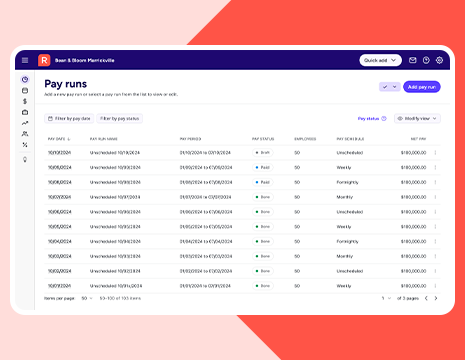The image size is (465, 360).
Task: Expand the Quick add dropdown
Action: tap(380, 60)
